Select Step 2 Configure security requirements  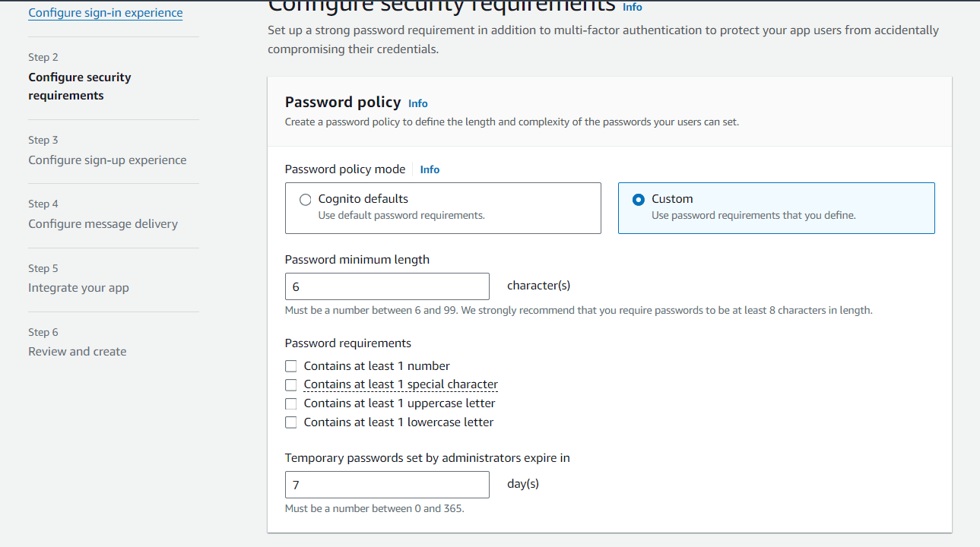point(80,87)
